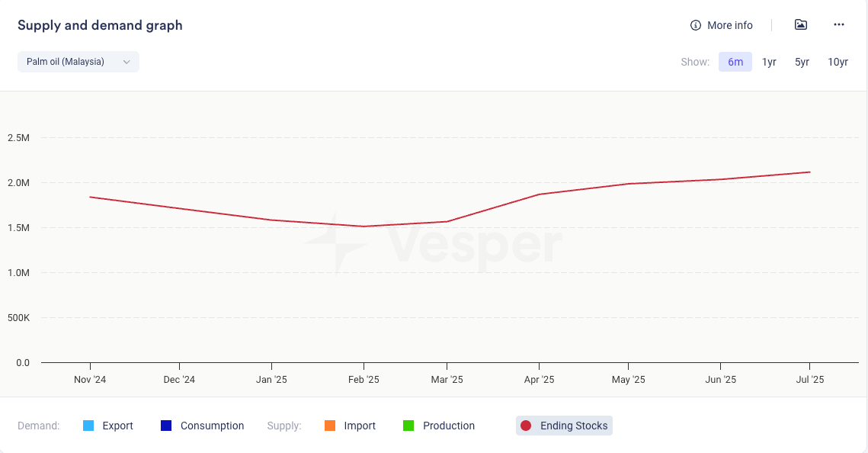Toggle the Production series in legend
This screenshot has width=868, height=453.
448,426
